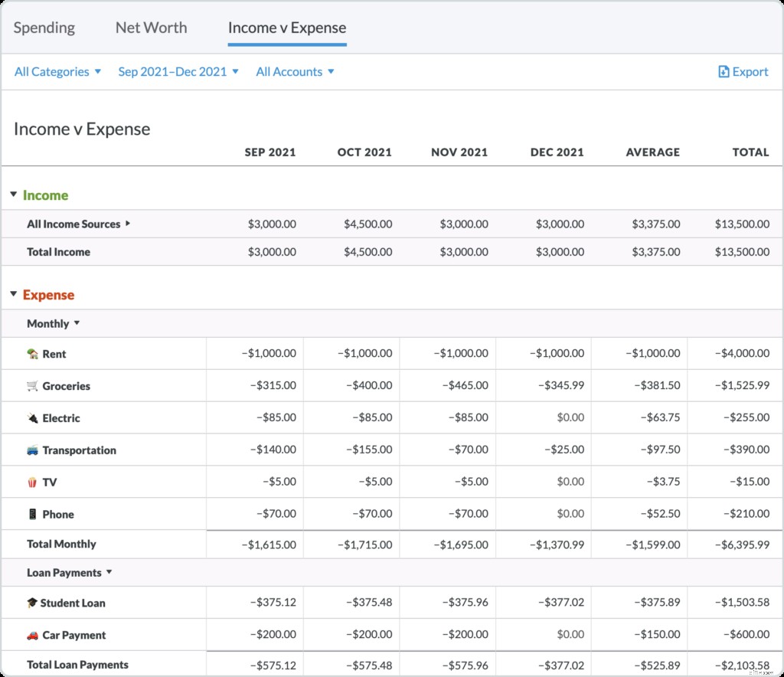
Task: Click the Export link
Action: [743, 71]
